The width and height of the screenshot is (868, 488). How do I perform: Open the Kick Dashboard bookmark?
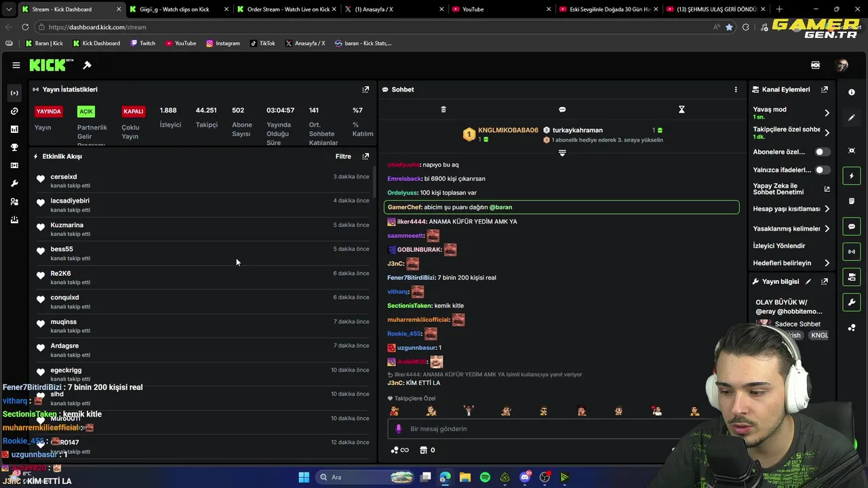96,43
